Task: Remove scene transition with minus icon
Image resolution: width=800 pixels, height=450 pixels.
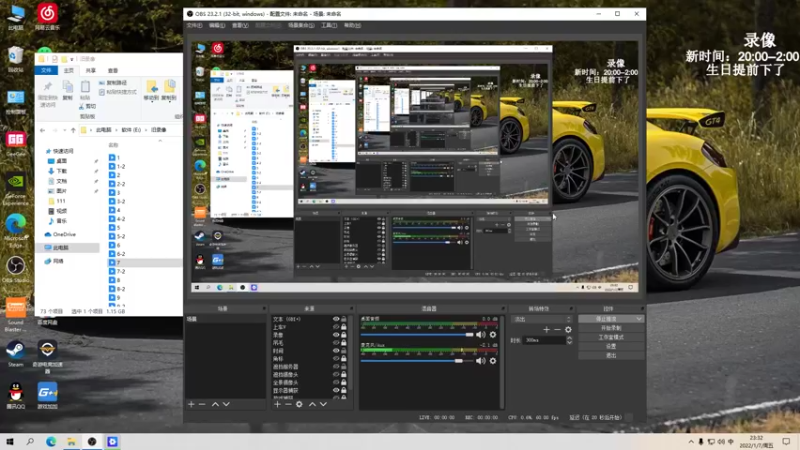Action: point(557,330)
